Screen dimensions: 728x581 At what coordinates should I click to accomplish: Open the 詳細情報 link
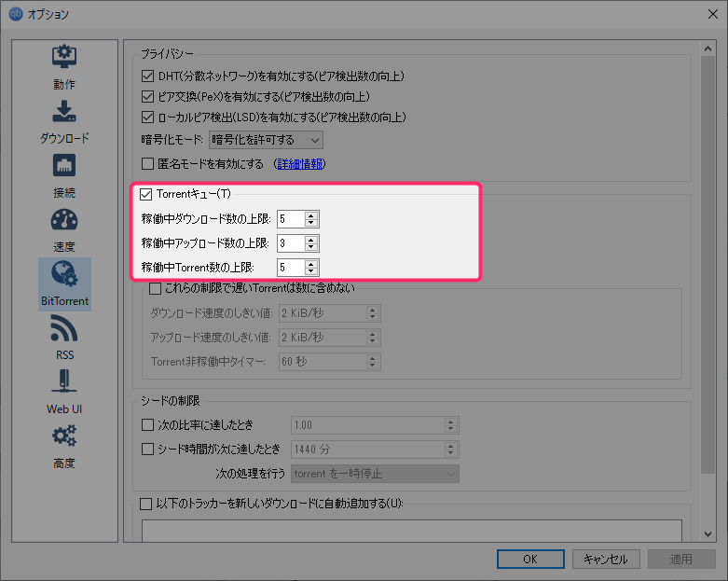299,163
